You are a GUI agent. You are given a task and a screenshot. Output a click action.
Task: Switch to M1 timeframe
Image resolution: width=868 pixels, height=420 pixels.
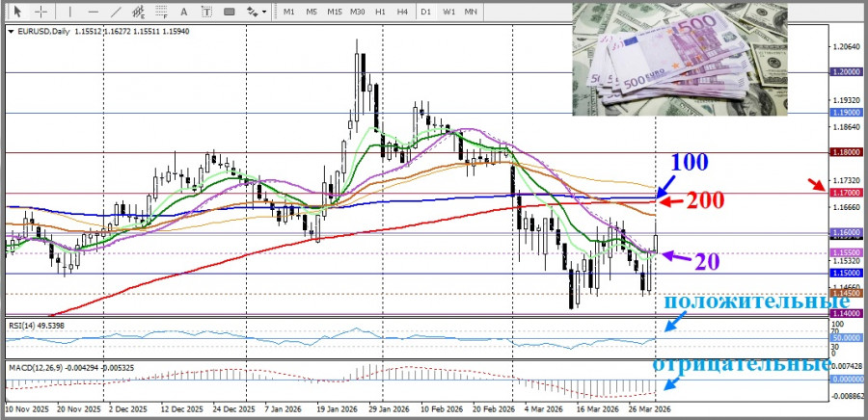pos(288,11)
